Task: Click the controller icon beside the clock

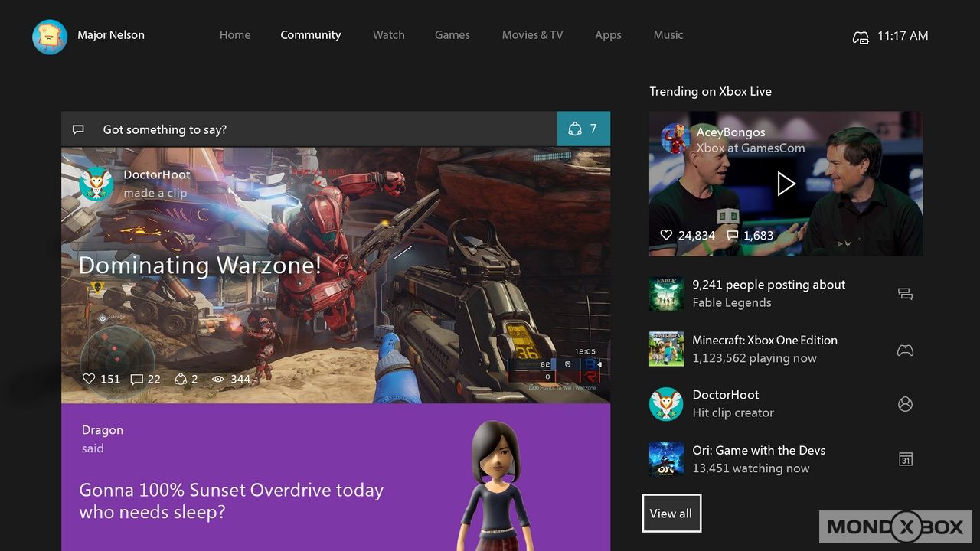Action: click(x=861, y=37)
